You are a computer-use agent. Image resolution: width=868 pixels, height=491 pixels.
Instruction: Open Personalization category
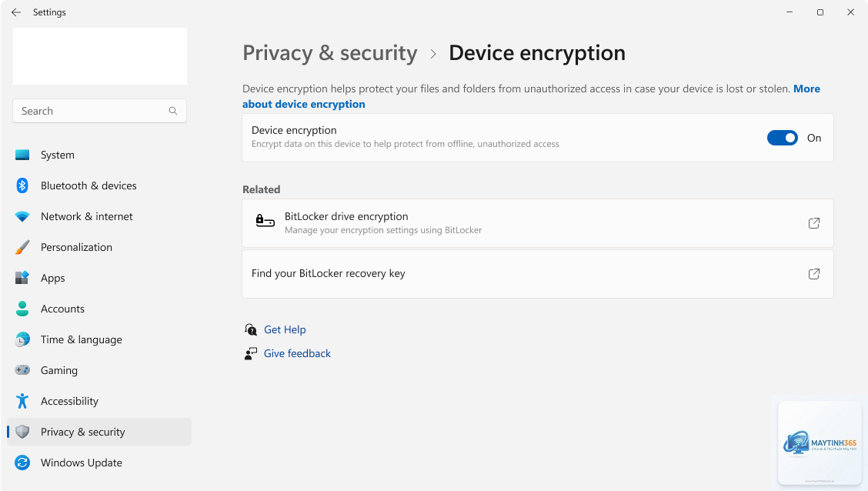coord(99,248)
